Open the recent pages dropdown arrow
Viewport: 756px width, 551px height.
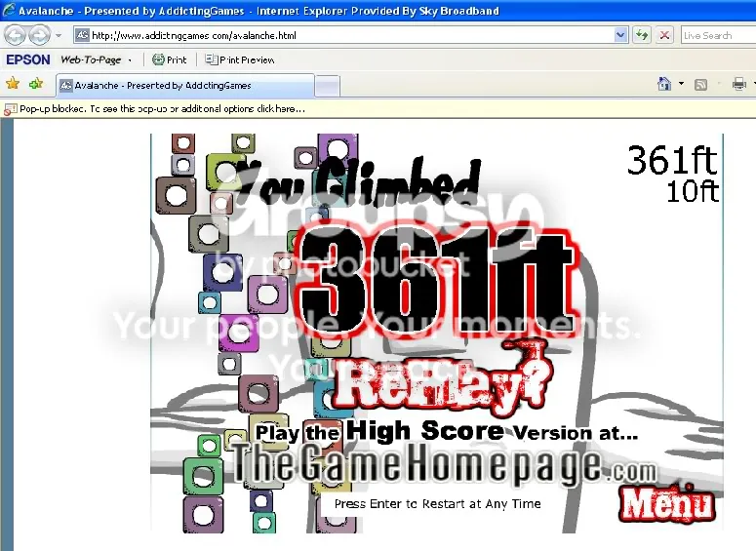pyautogui.click(x=59, y=35)
